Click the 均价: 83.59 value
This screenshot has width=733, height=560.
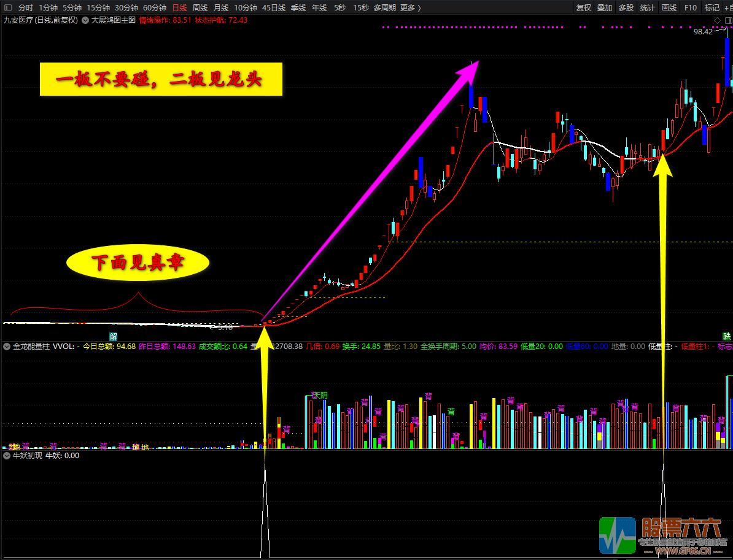498,347
